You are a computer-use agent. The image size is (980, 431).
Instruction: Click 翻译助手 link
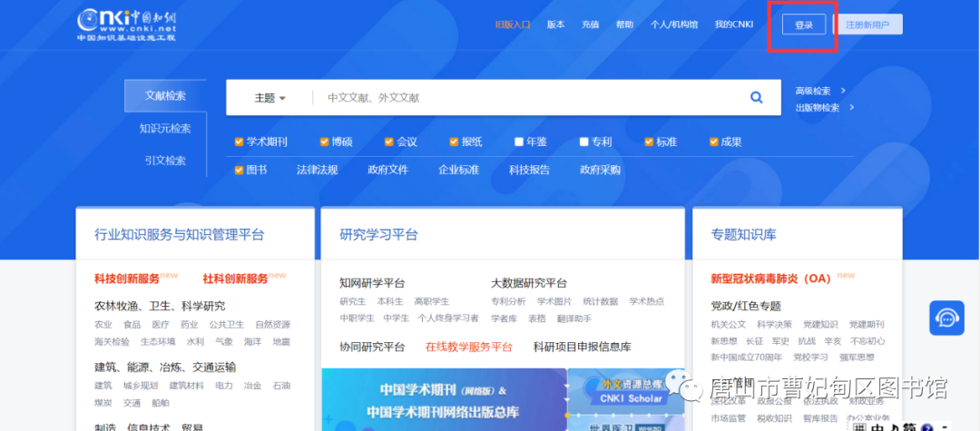point(574,318)
